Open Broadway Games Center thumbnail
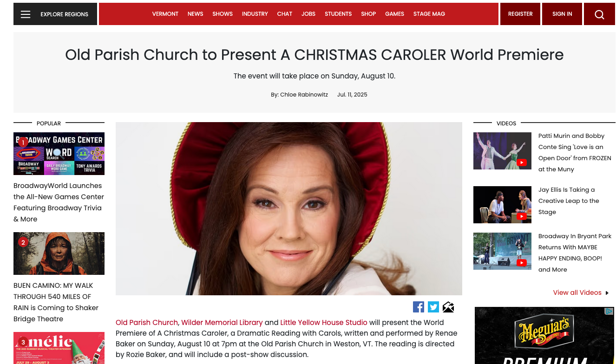 pyautogui.click(x=59, y=154)
